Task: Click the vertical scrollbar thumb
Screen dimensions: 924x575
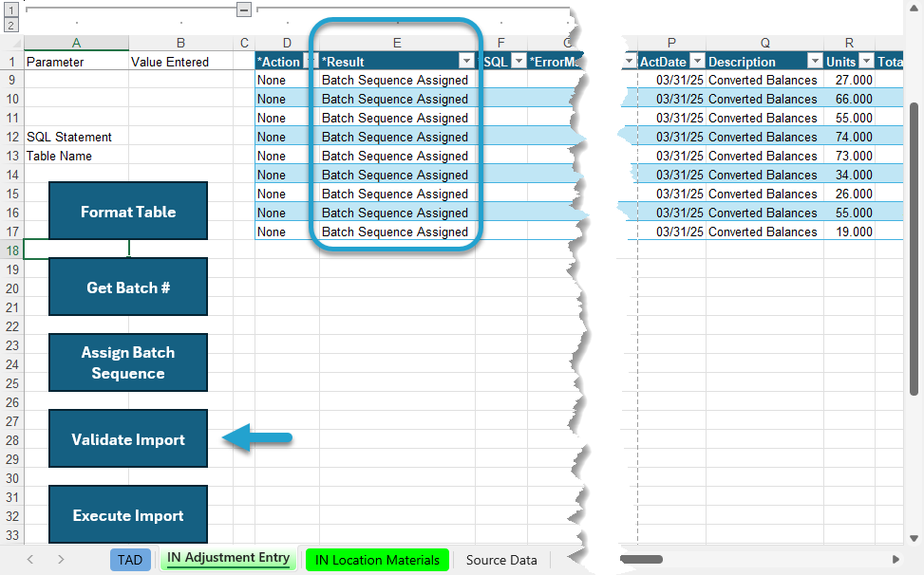Action: (x=914, y=249)
